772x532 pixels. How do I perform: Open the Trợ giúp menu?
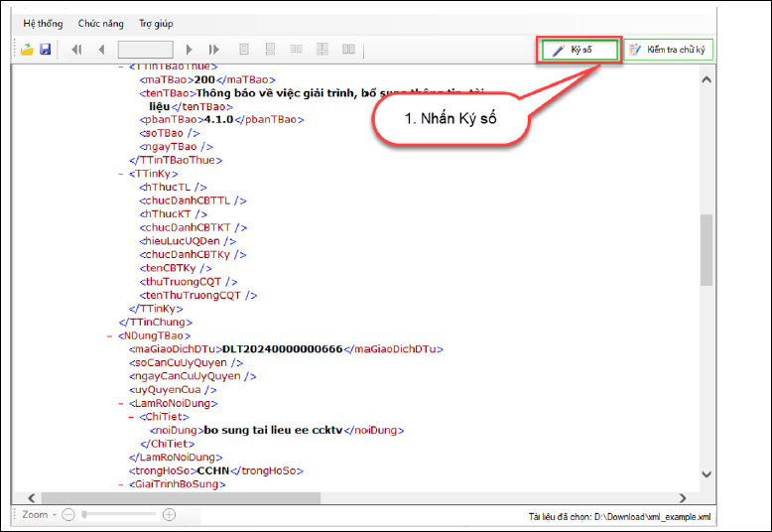click(x=155, y=21)
